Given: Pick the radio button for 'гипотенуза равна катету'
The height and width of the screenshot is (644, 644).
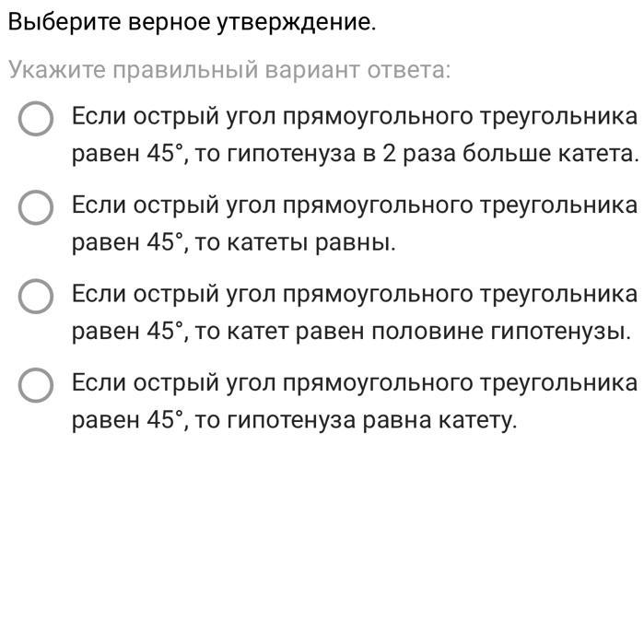Looking at the screenshot, I should pos(36,385).
